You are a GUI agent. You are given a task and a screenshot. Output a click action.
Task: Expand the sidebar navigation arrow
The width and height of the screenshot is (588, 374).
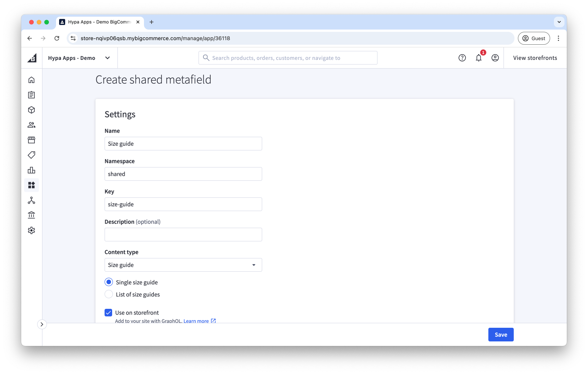click(x=42, y=324)
